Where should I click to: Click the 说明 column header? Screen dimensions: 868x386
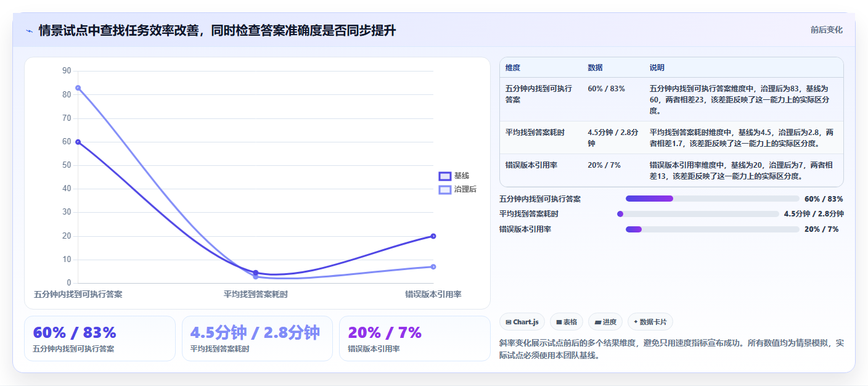coord(657,68)
